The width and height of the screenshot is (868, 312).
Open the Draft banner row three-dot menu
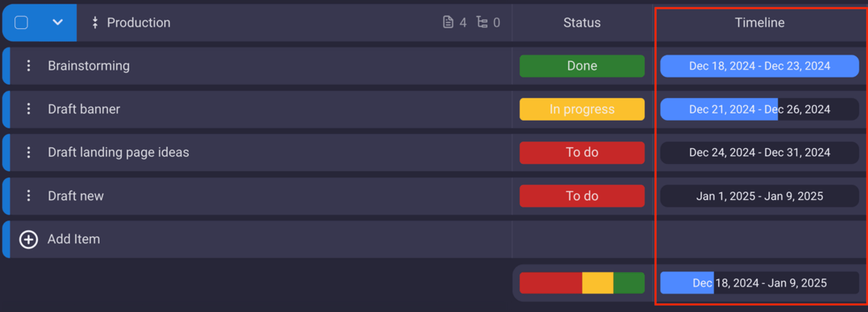[x=29, y=109]
